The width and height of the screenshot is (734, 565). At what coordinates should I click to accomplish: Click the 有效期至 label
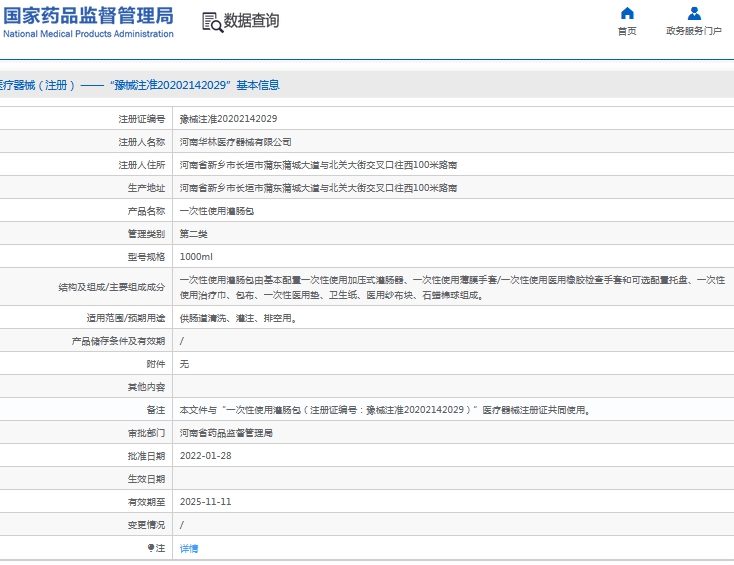[147, 502]
